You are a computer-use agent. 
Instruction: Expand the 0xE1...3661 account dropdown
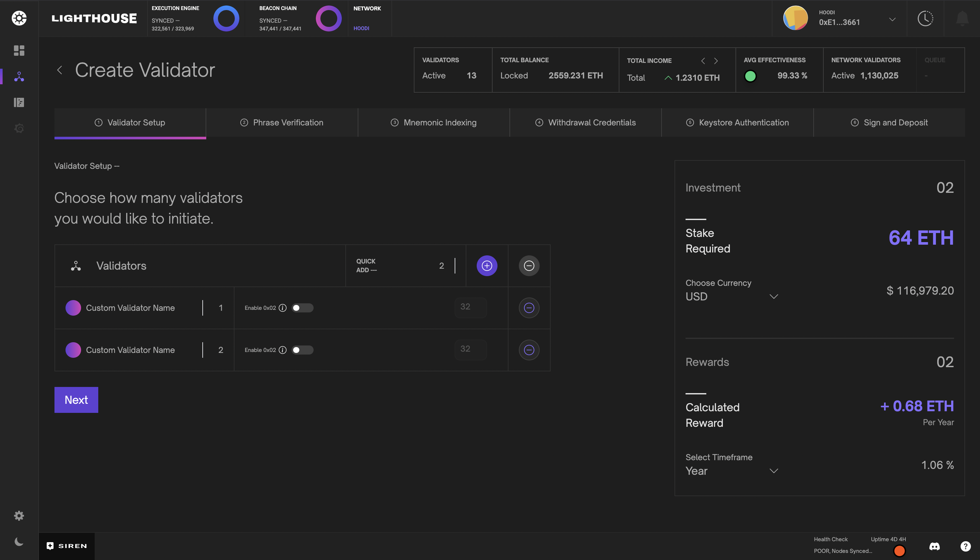892,19
